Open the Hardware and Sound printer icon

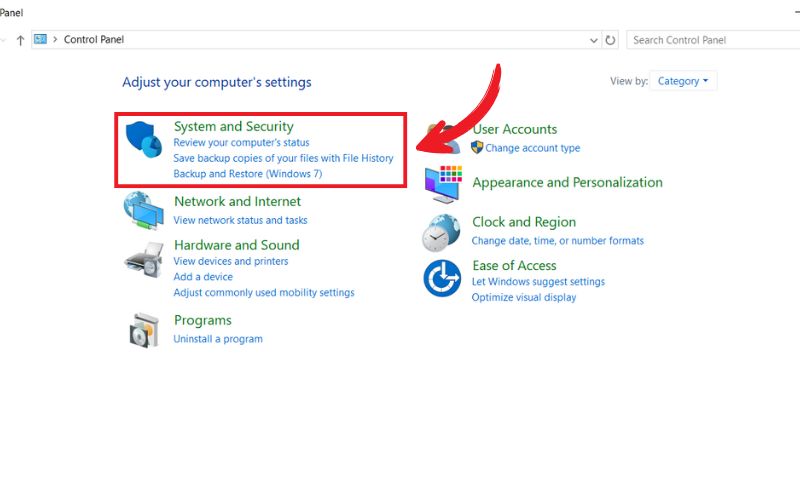coord(143,260)
